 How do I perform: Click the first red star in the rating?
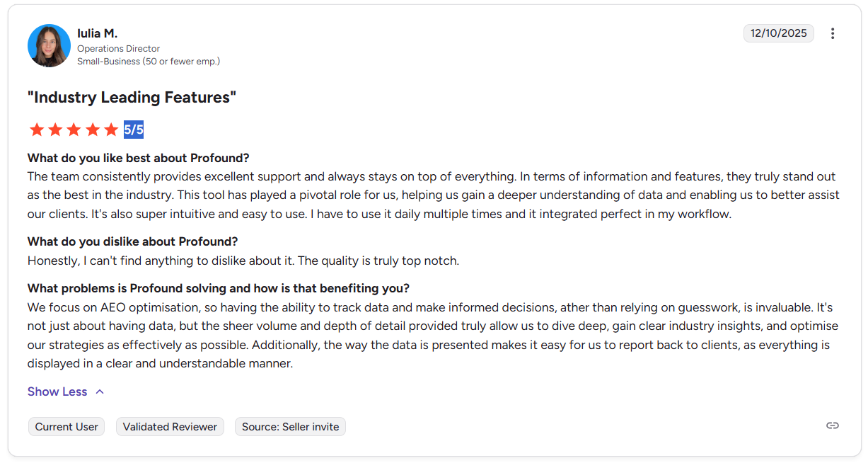pos(37,129)
